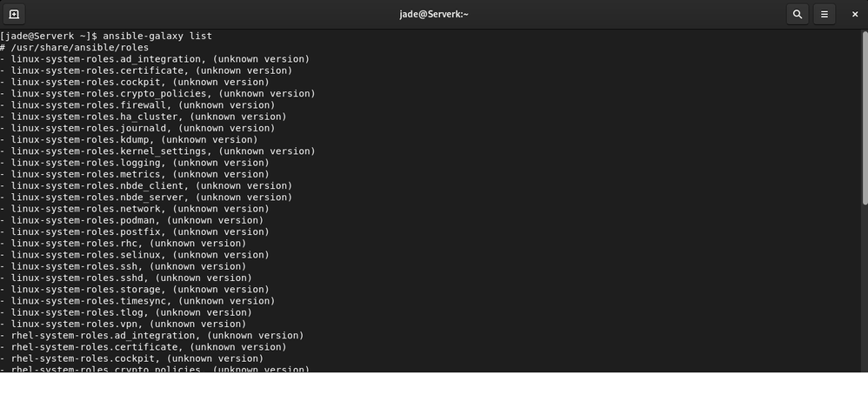
Task: Click the linux-system-roles.podman entry
Action: point(130,220)
